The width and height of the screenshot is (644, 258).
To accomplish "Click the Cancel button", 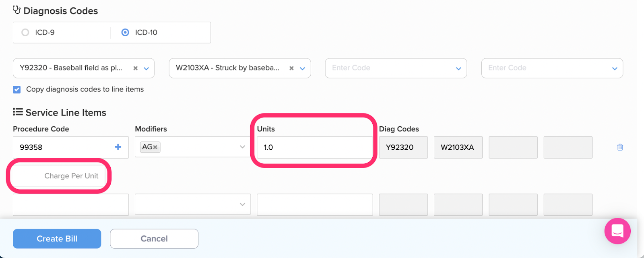I will click(154, 239).
